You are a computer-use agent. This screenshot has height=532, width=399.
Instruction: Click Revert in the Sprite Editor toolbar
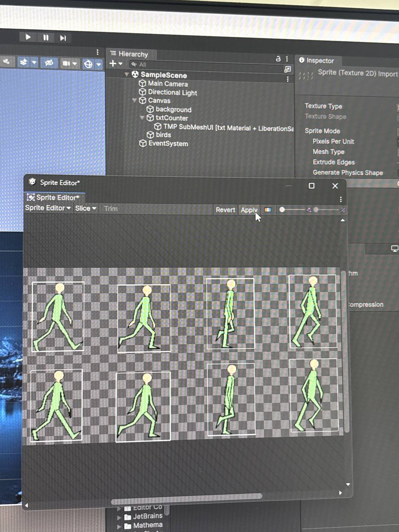pyautogui.click(x=225, y=210)
